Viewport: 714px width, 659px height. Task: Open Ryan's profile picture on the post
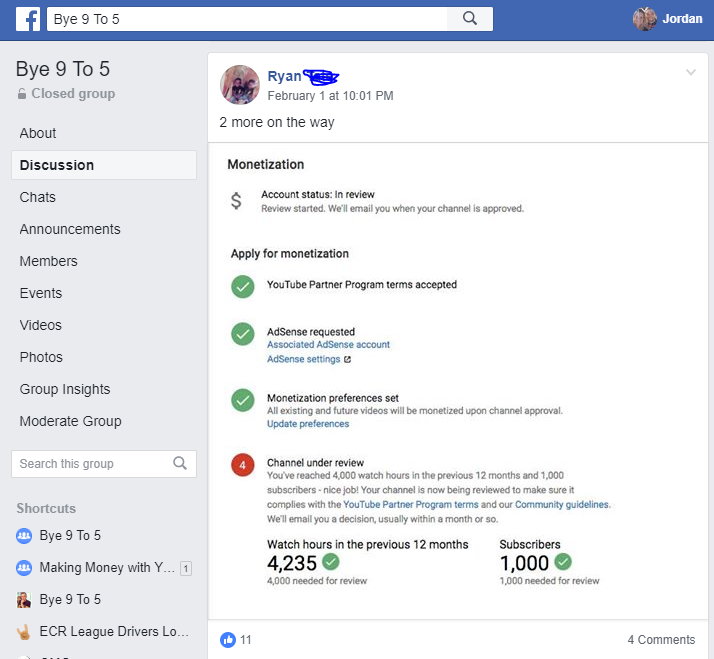point(240,85)
